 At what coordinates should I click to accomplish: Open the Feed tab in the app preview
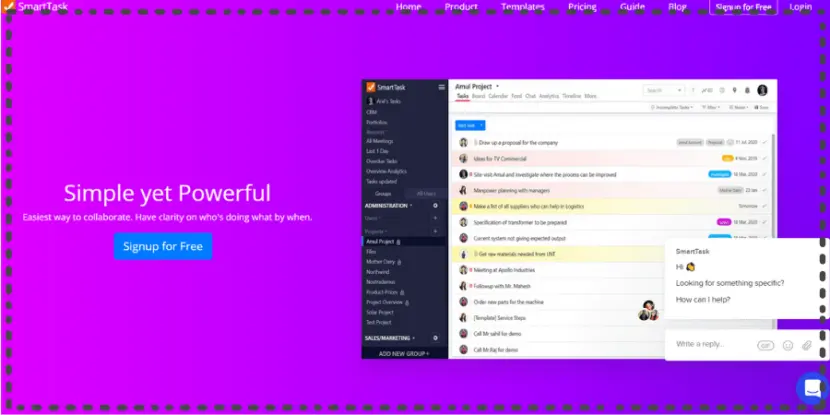click(x=517, y=96)
